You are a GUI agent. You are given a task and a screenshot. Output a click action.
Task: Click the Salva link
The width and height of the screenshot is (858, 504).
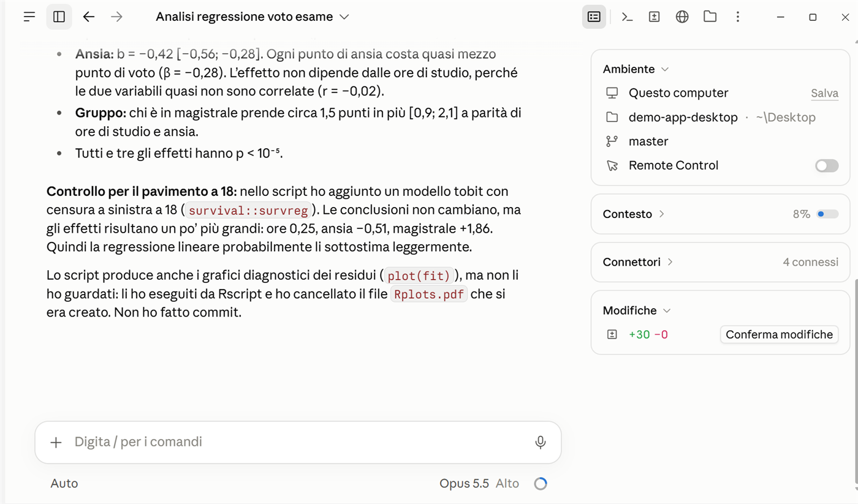(824, 93)
